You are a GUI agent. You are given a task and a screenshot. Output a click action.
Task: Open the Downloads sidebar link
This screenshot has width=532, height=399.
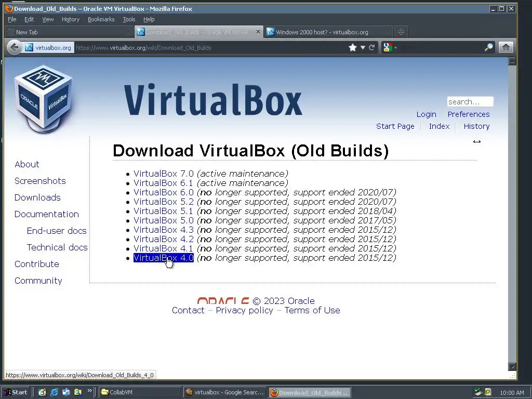tap(37, 197)
